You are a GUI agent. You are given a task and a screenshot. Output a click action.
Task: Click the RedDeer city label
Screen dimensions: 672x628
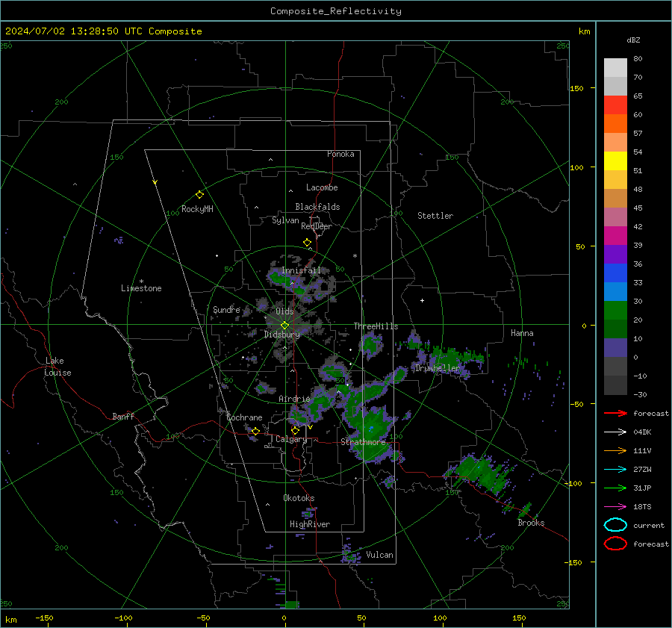(317, 226)
